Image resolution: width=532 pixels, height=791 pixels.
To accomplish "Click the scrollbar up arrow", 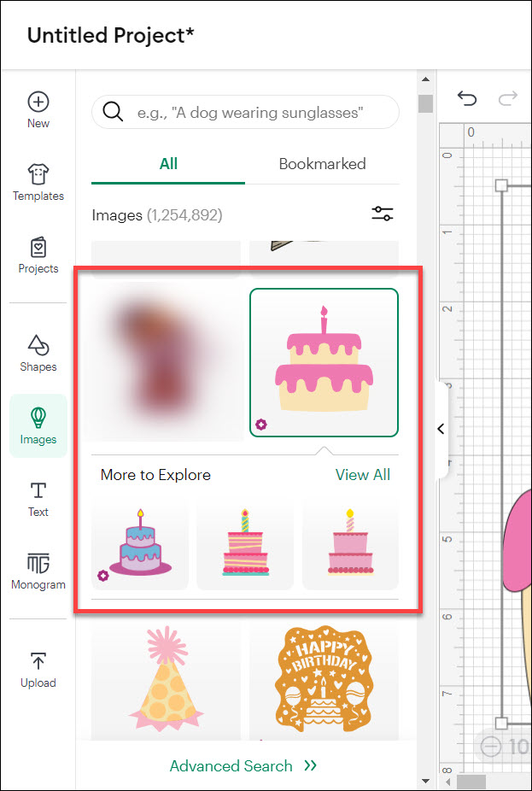I will tap(425, 79).
